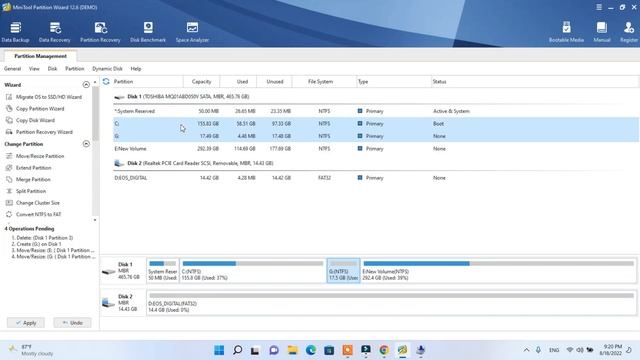
Task: Select pending operation 2 Create G:
Action: 37,244
